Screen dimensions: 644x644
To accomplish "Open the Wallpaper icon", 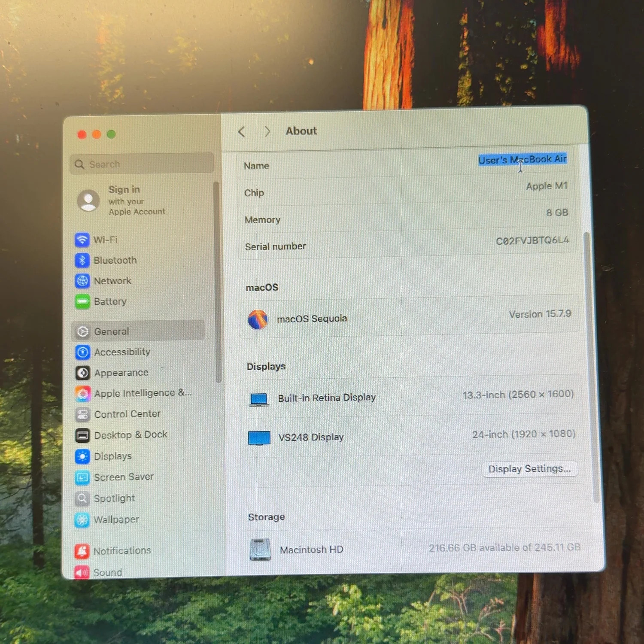I will [82, 520].
